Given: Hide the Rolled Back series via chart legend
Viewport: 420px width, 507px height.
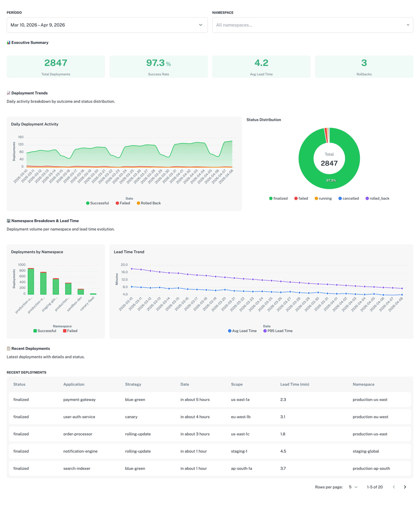Looking at the screenshot, I should point(149,203).
